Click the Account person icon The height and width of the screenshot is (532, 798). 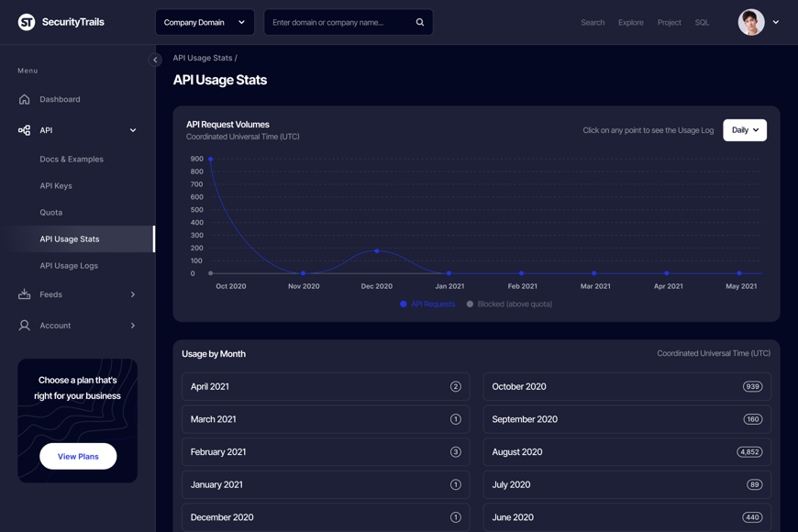[x=24, y=326]
